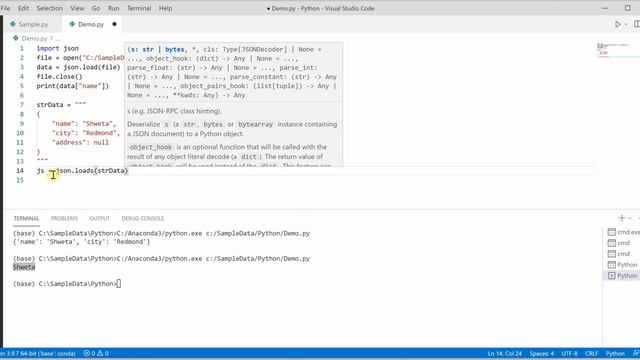Screen dimensions: 640x360
Task: Click line number 14 in the gutter
Action: coord(20,171)
